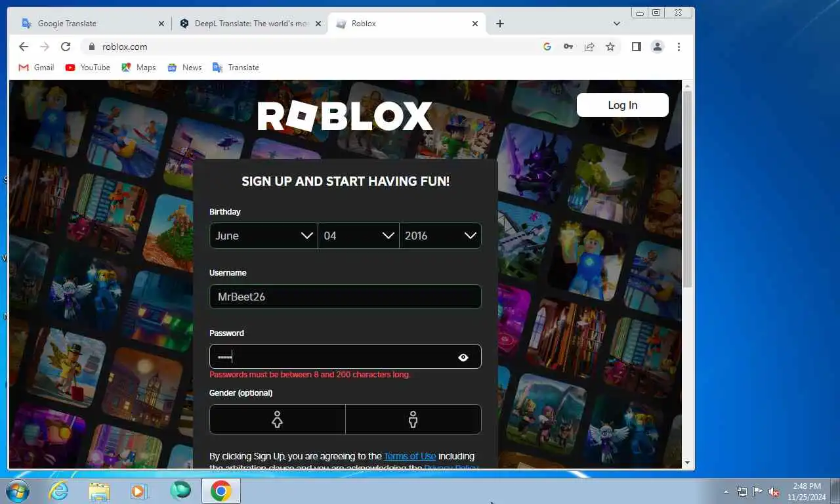Image resolution: width=840 pixels, height=504 pixels.
Task: Click the Username field with MrBeet26
Action: [345, 297]
